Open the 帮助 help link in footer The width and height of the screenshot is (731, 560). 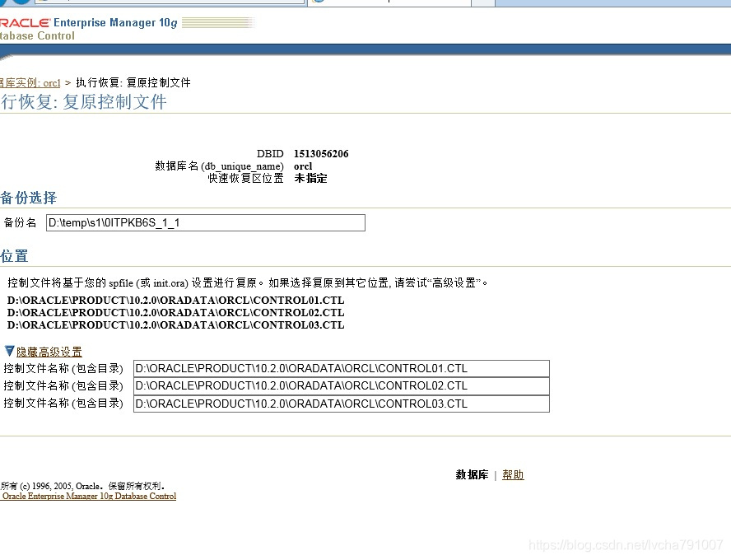pyautogui.click(x=513, y=474)
